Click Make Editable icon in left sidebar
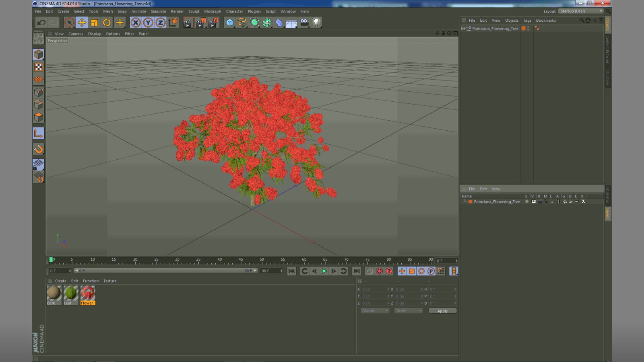 38,38
